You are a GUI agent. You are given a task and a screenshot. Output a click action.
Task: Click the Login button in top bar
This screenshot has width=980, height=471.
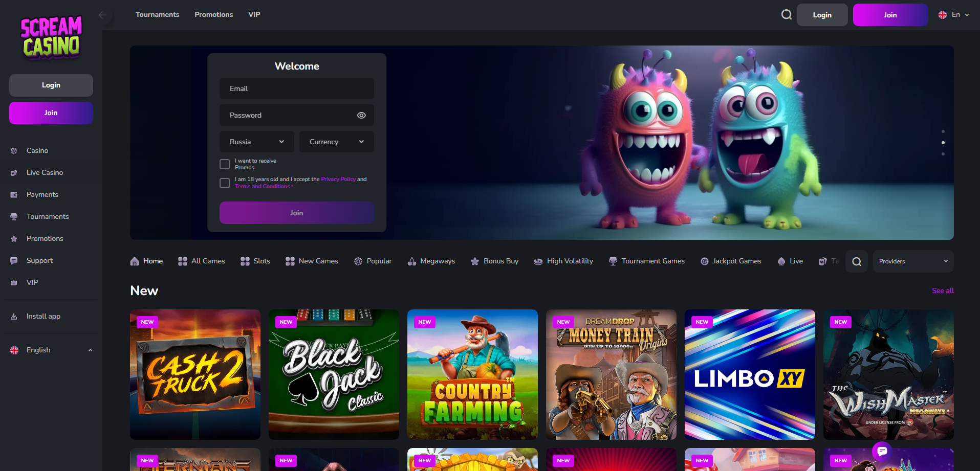pos(822,15)
